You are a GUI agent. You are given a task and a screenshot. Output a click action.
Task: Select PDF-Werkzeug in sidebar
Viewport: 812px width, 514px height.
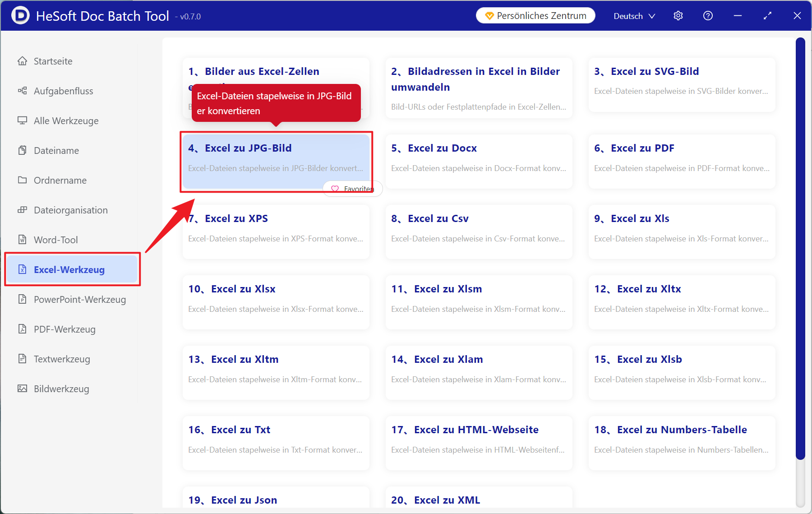pos(72,329)
